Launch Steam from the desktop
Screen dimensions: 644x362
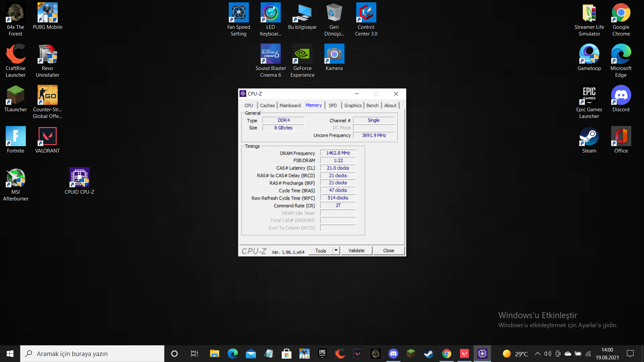pyautogui.click(x=589, y=140)
